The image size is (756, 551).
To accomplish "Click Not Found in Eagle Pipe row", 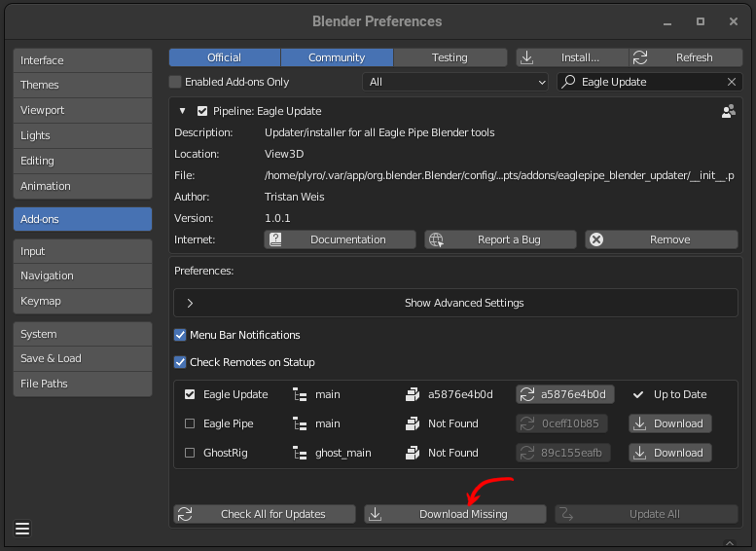I will tap(453, 423).
